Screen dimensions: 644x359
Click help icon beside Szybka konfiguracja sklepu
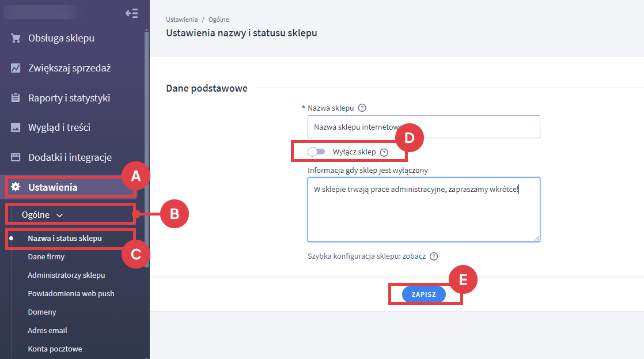pos(434,256)
